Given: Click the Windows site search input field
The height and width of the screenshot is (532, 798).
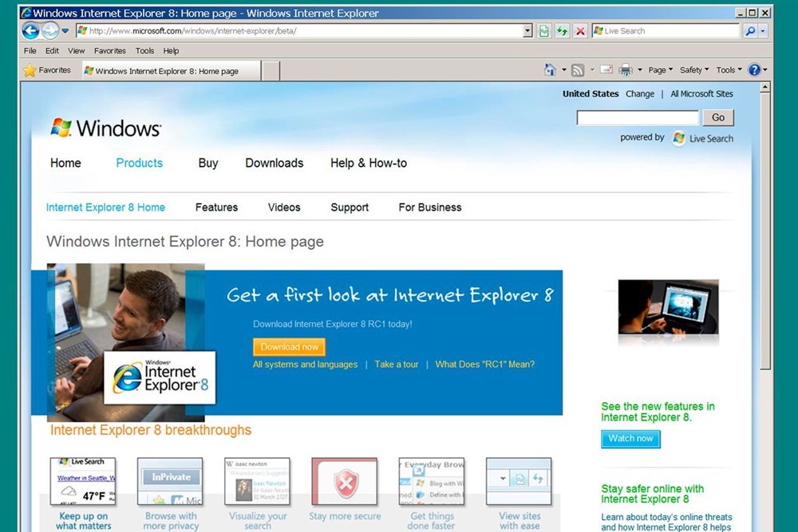Looking at the screenshot, I should tap(637, 117).
